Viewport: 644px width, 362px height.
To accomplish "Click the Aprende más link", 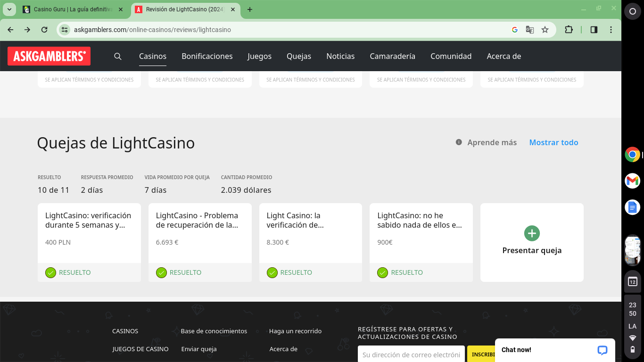I will pos(492,142).
